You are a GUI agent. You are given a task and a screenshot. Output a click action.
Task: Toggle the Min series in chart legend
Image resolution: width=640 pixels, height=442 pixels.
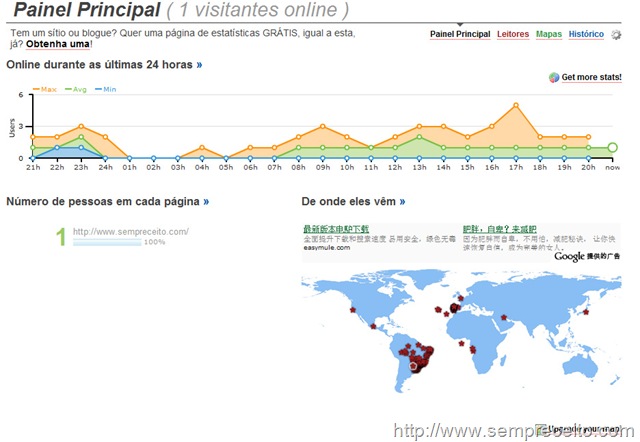coord(106,89)
